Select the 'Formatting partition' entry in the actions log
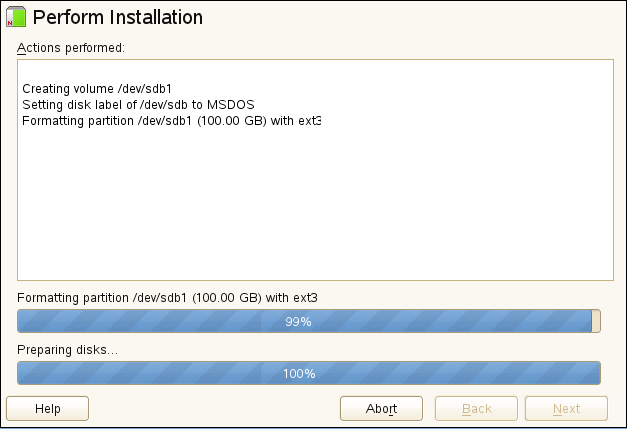 (171, 121)
